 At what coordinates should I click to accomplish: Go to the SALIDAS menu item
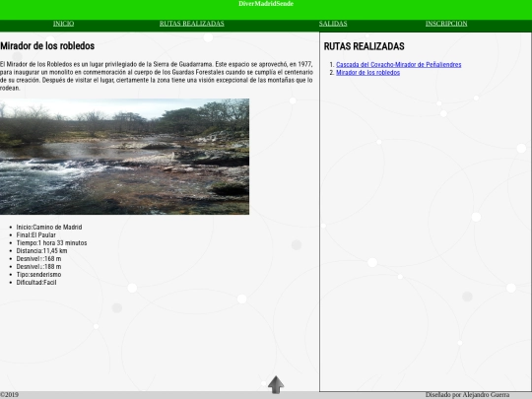coord(333,24)
